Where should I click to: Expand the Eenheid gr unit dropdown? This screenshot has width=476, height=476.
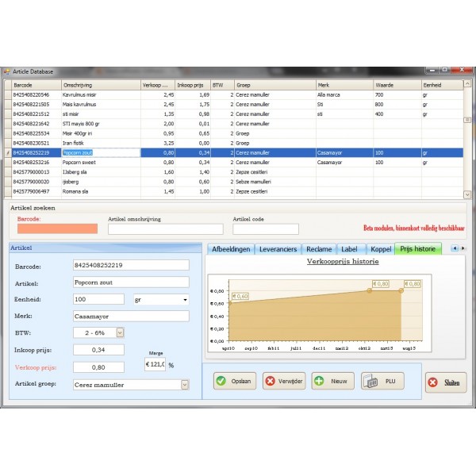(x=185, y=300)
